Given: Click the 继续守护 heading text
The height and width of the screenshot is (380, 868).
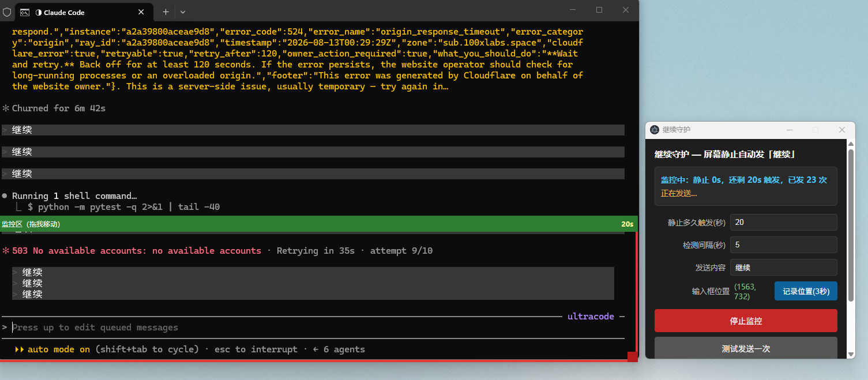Looking at the screenshot, I should [x=725, y=155].
